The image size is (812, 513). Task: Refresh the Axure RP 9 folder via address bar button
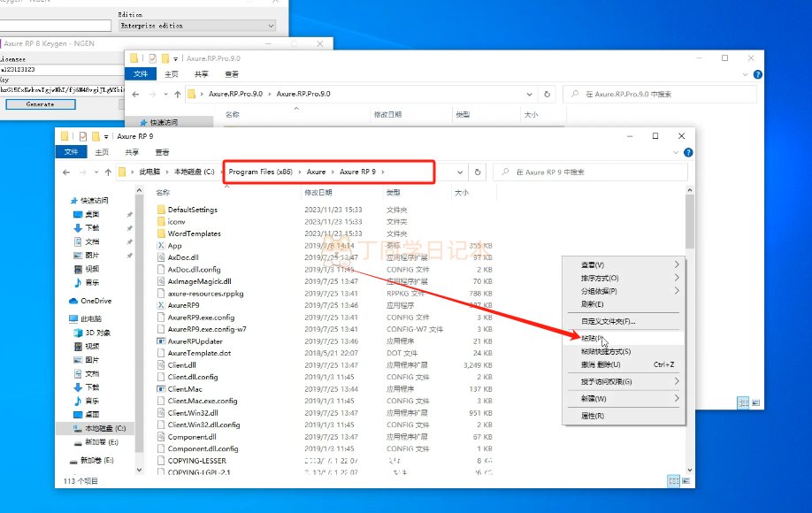[478, 172]
